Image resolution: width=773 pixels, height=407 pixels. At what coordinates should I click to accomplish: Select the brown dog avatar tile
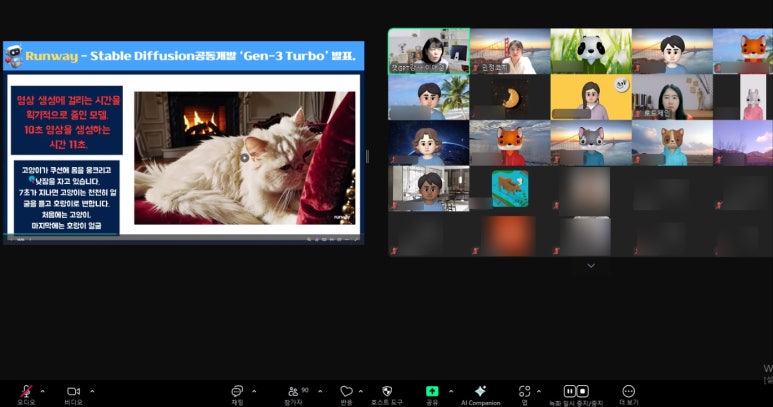[672, 143]
